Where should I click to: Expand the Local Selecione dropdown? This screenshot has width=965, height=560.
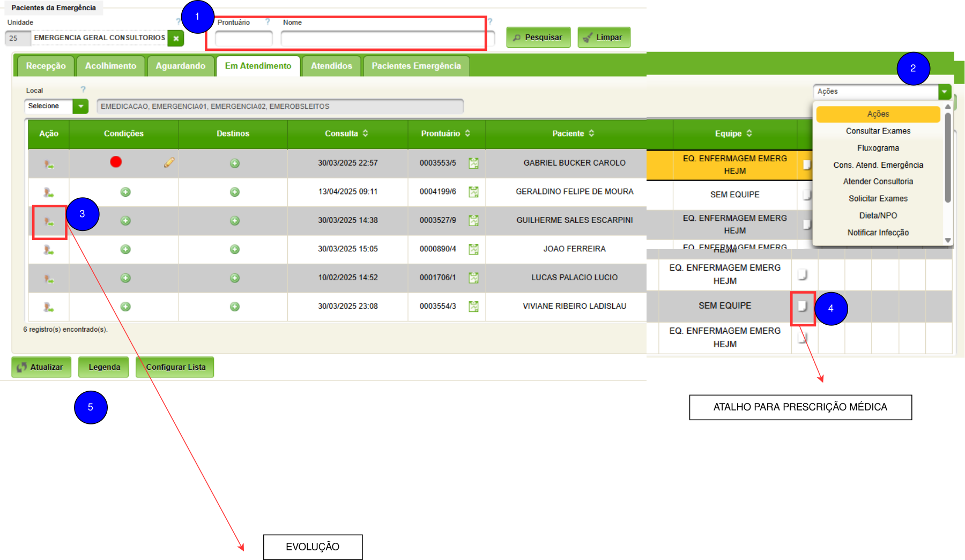[x=80, y=106]
